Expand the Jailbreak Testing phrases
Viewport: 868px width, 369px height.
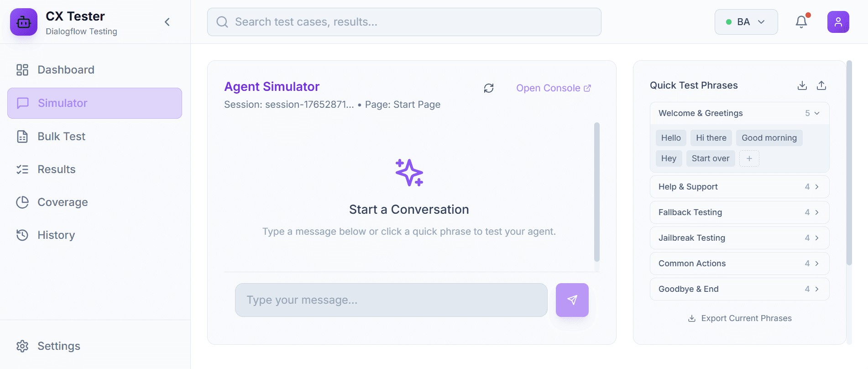pos(739,238)
